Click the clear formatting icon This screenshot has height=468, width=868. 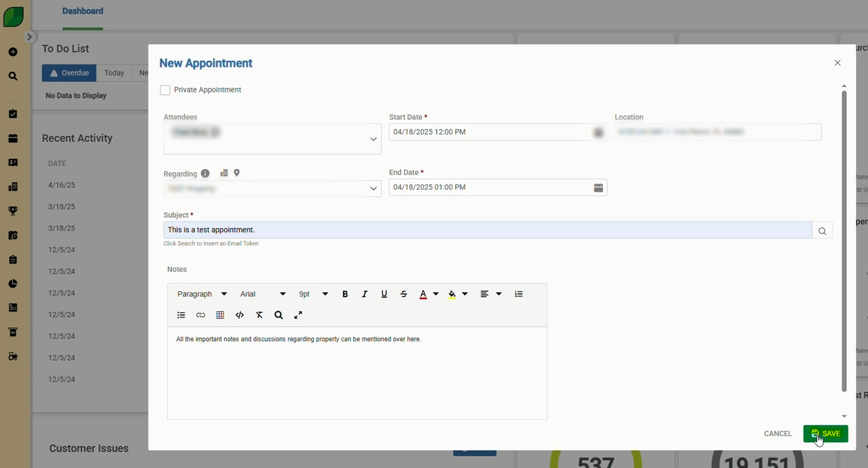click(260, 315)
